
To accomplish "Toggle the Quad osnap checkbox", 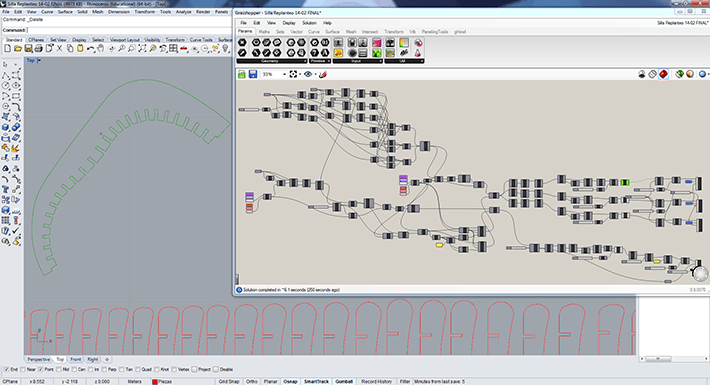I will tap(138, 370).
